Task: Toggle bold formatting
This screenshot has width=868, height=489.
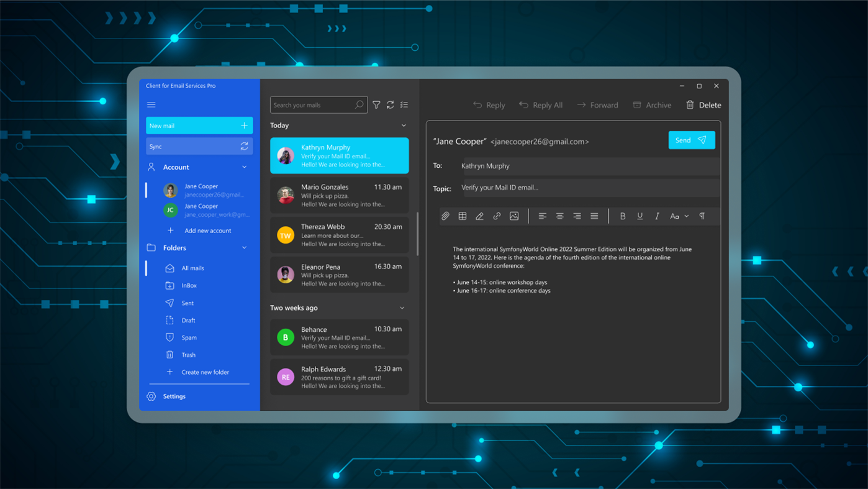Action: click(x=623, y=216)
